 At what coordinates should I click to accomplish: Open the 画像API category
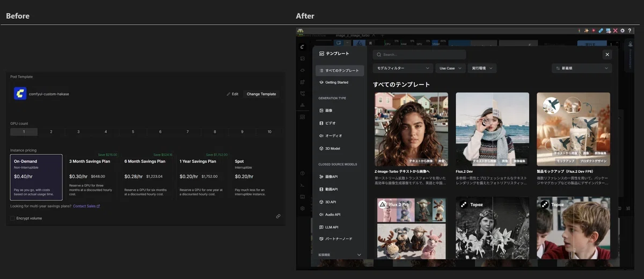pyautogui.click(x=339, y=176)
